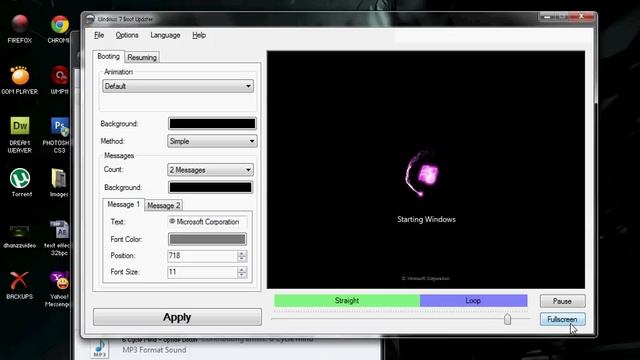Click the Pause button

point(562,301)
